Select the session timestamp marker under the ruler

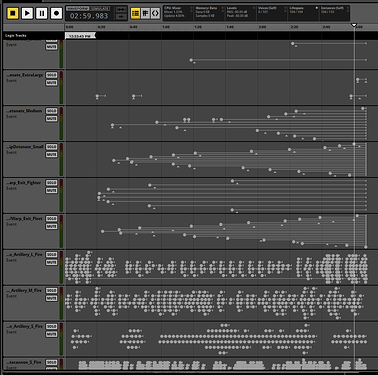click(x=80, y=36)
